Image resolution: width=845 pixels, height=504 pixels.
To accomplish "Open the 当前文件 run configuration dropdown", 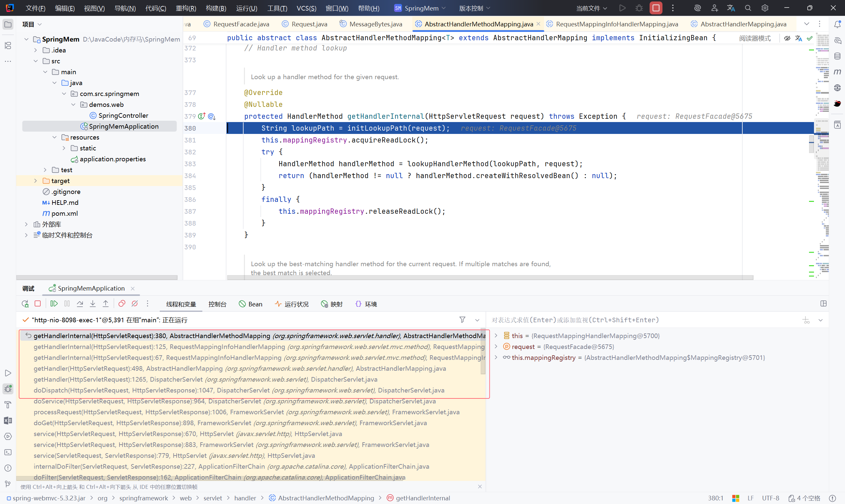I will [x=591, y=8].
